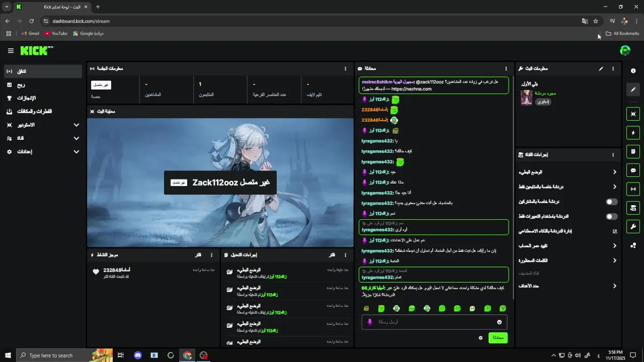
Task: Open kebab menu of معلومات البث panel
Action: coord(613,69)
